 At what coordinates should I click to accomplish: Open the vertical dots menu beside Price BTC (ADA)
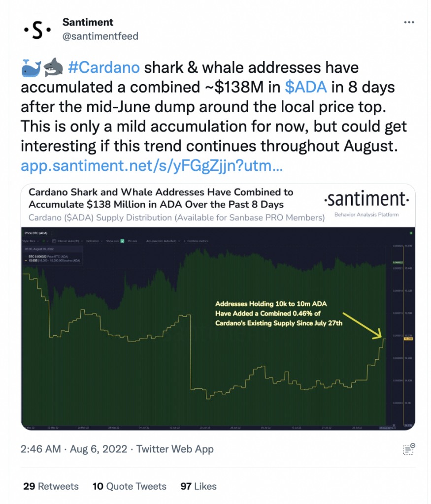(52, 233)
